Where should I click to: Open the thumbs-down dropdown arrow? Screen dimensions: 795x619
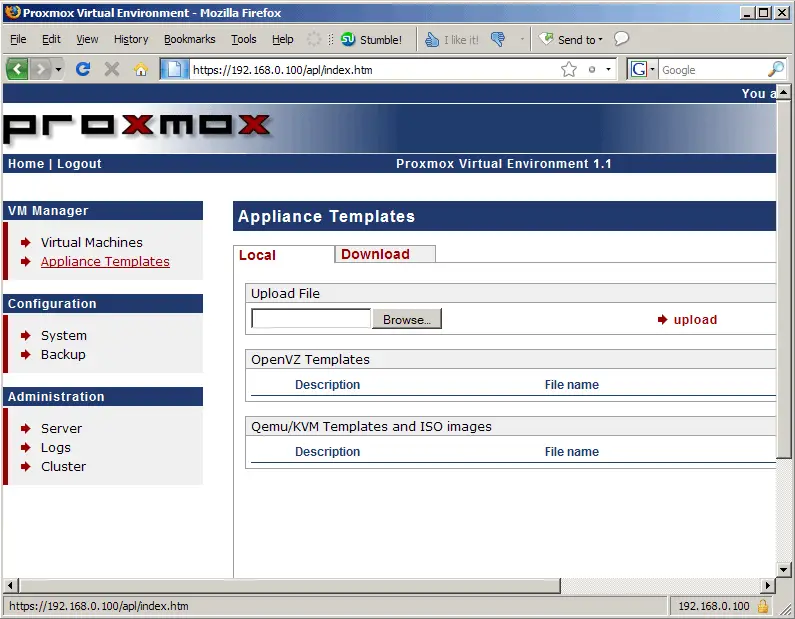[522, 39]
